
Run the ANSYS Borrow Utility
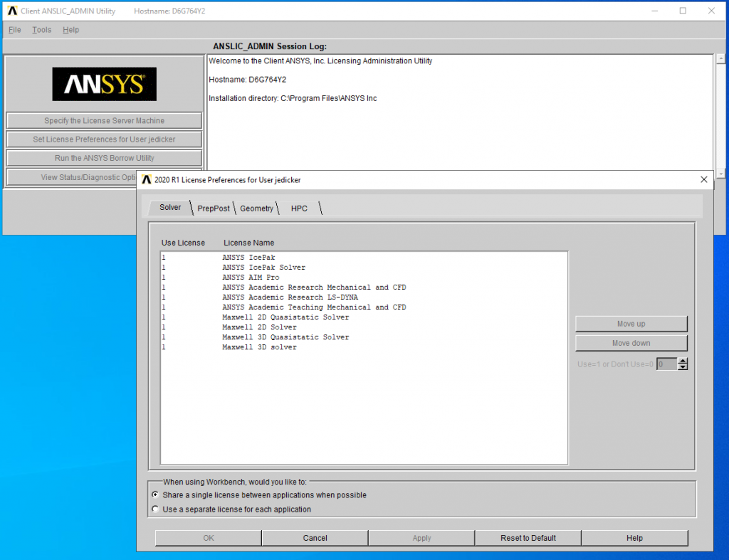click(x=104, y=158)
